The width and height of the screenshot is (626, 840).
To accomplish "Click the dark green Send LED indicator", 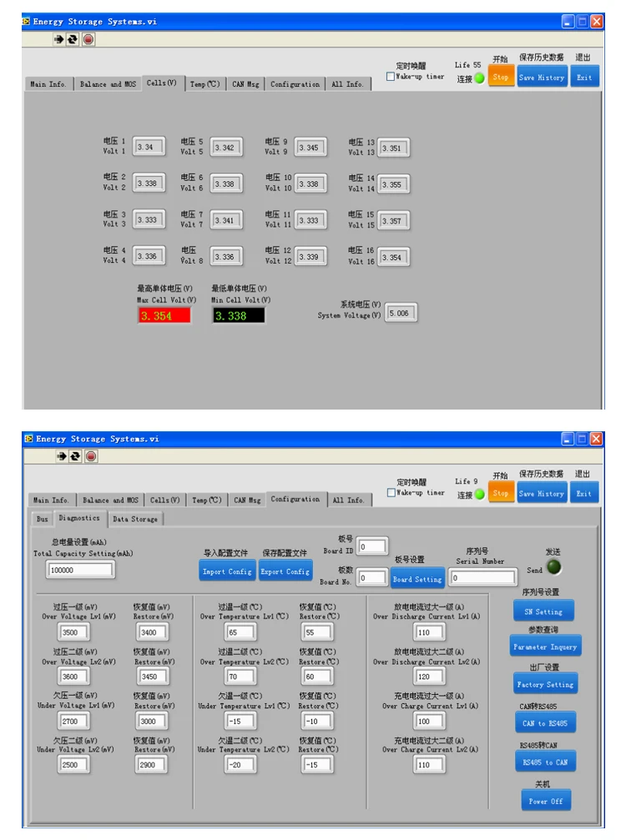I will point(553,566).
